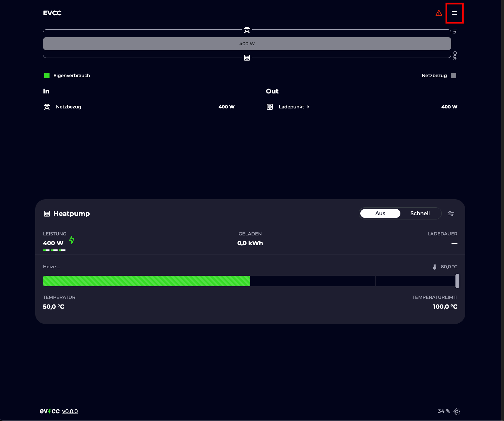This screenshot has width=504, height=421.
Task: Click the thermometer icon beside 80,0 °C
Action: (x=434, y=267)
